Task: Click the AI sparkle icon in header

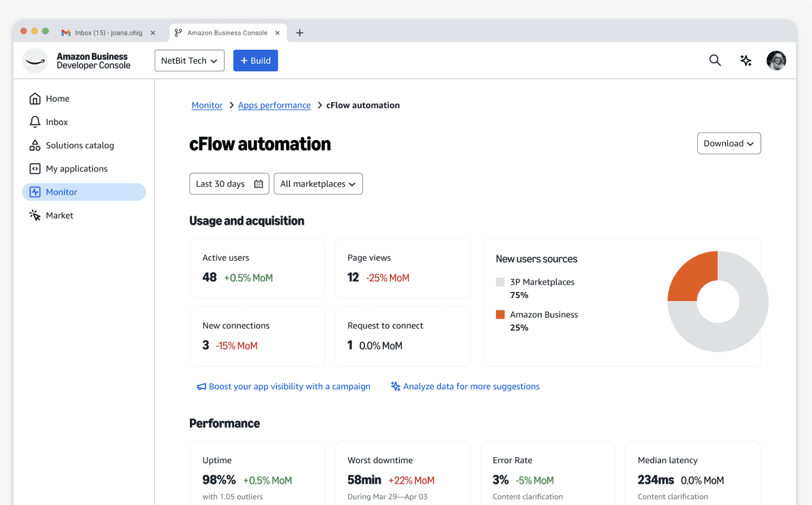Action: [x=746, y=61]
